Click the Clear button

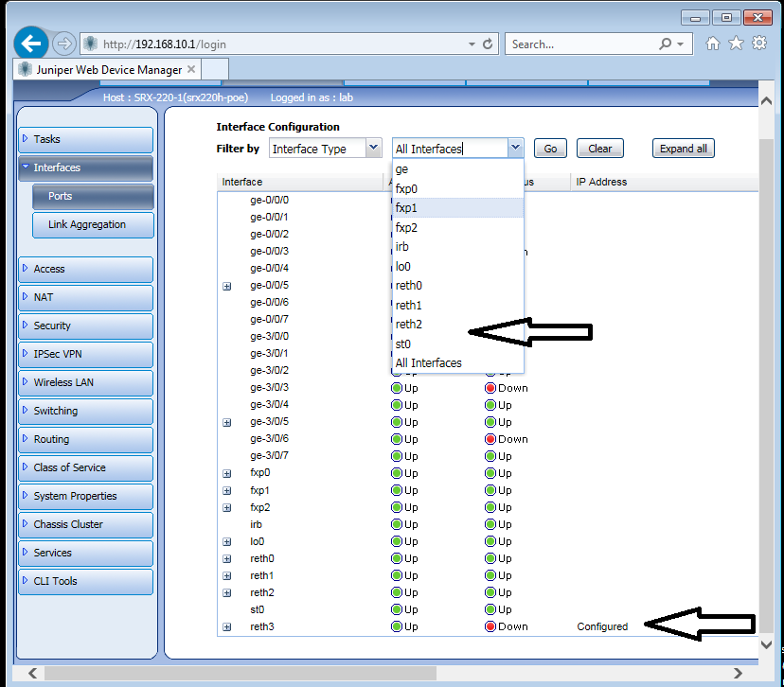tap(599, 148)
